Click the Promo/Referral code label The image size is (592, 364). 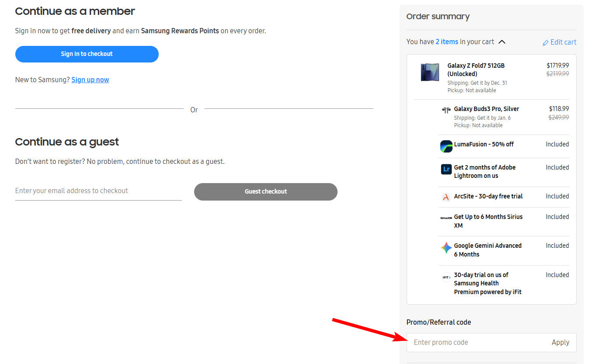tap(439, 322)
